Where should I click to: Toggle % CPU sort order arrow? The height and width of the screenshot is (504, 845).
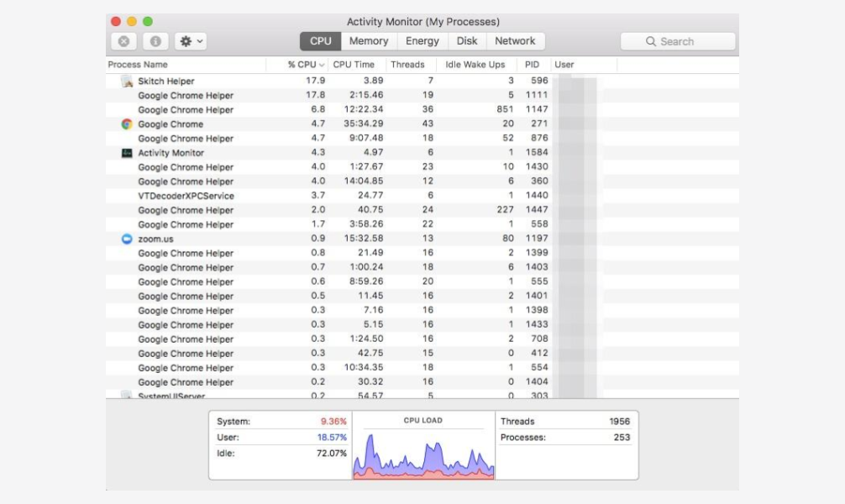(x=322, y=66)
